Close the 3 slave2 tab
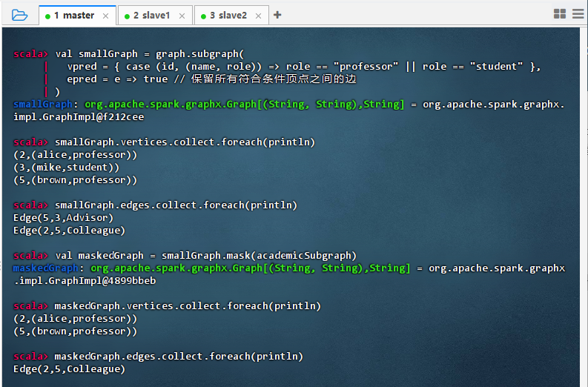This screenshot has height=387, width=588. tap(258, 16)
